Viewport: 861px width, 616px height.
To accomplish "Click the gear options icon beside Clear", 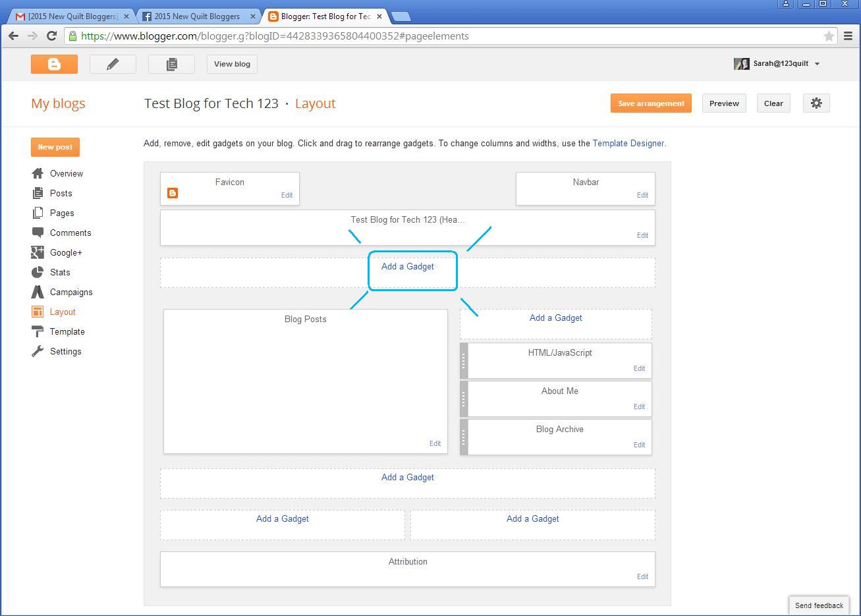I will (816, 103).
